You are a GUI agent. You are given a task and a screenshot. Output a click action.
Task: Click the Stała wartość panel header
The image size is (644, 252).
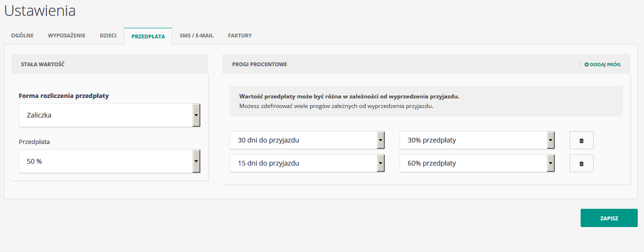[43, 64]
